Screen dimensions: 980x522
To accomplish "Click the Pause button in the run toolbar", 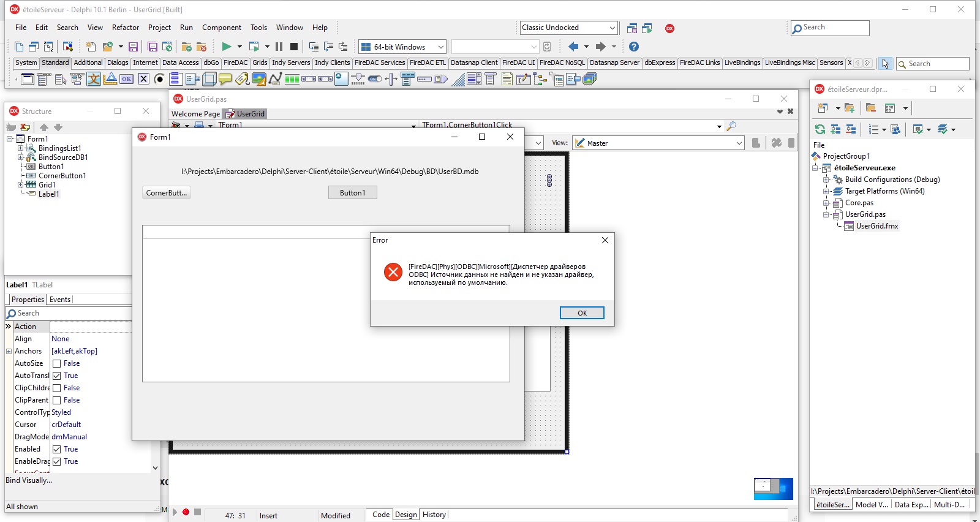I will click(x=279, y=47).
